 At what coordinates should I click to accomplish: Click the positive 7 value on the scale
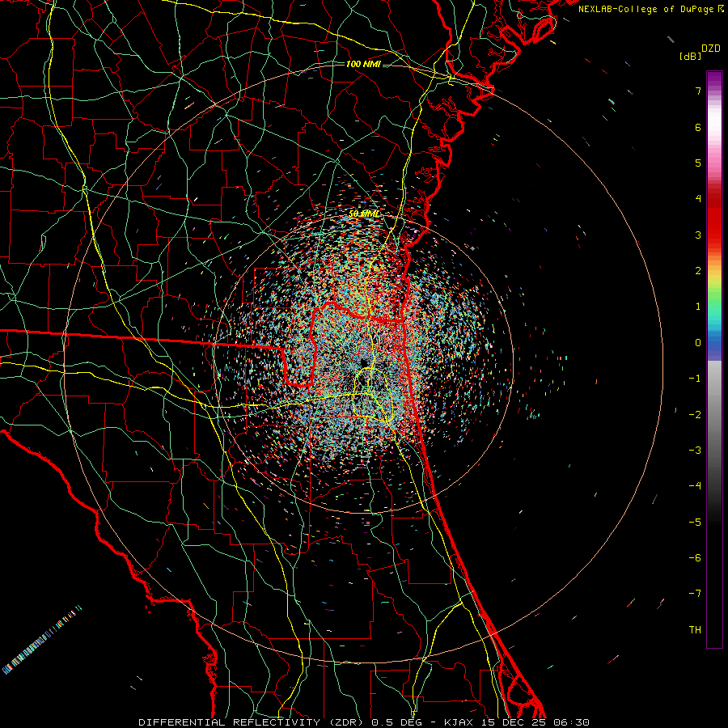(x=698, y=91)
